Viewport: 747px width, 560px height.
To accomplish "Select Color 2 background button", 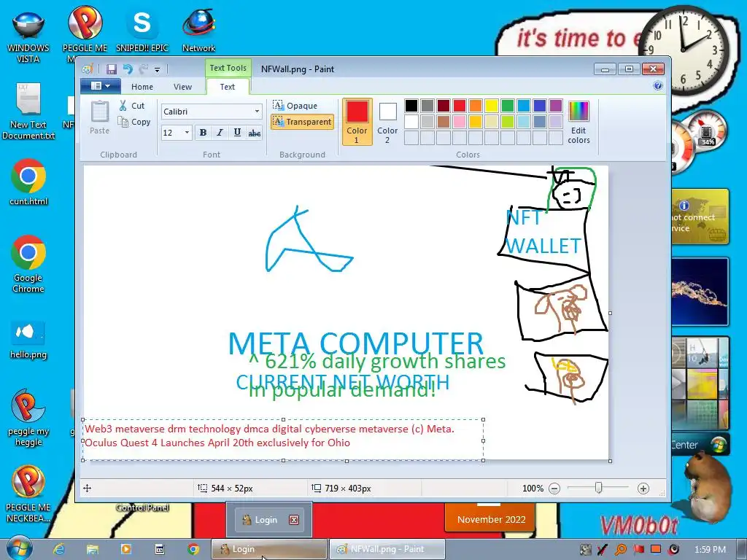I will click(x=387, y=122).
